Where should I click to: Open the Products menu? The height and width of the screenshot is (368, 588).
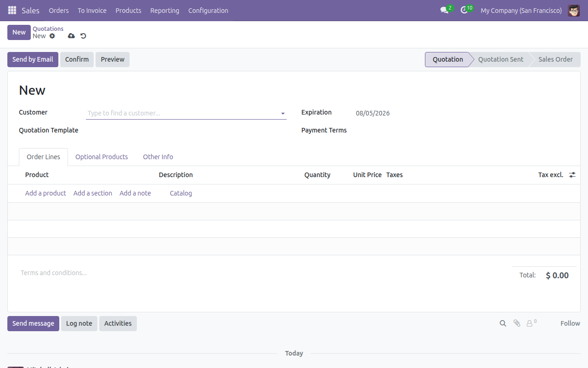click(x=128, y=10)
